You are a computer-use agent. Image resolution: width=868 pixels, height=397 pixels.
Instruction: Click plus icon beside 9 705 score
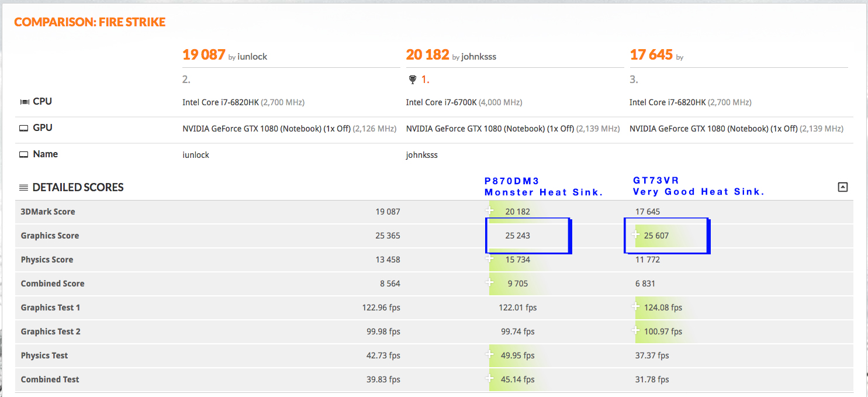point(489,283)
